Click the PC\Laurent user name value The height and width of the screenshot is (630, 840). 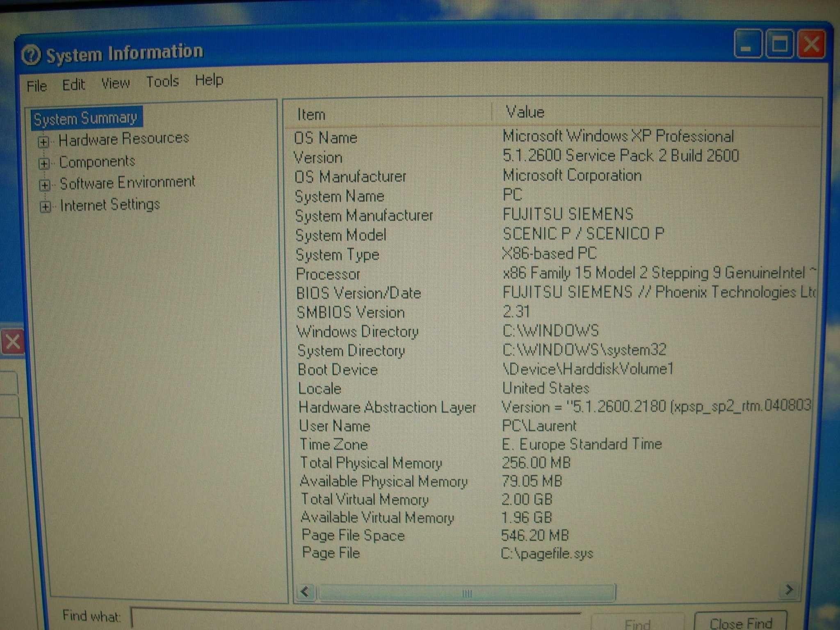click(x=539, y=426)
